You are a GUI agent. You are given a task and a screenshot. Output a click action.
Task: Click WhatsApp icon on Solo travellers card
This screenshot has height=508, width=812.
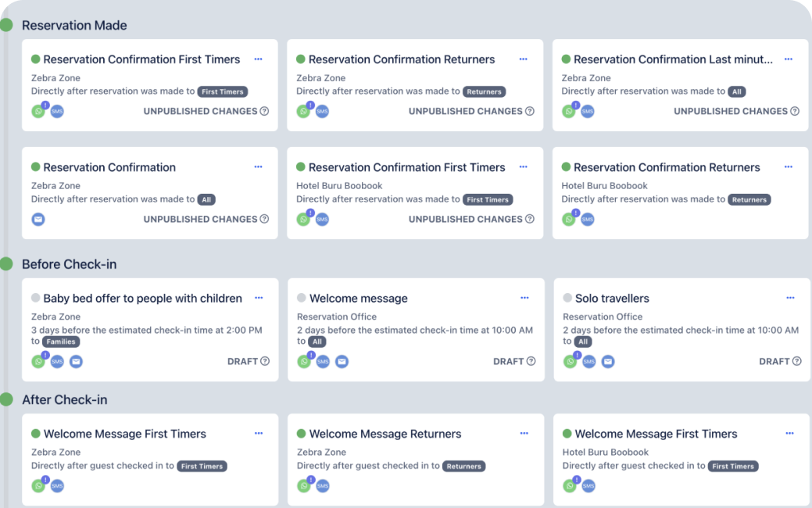pyautogui.click(x=571, y=361)
